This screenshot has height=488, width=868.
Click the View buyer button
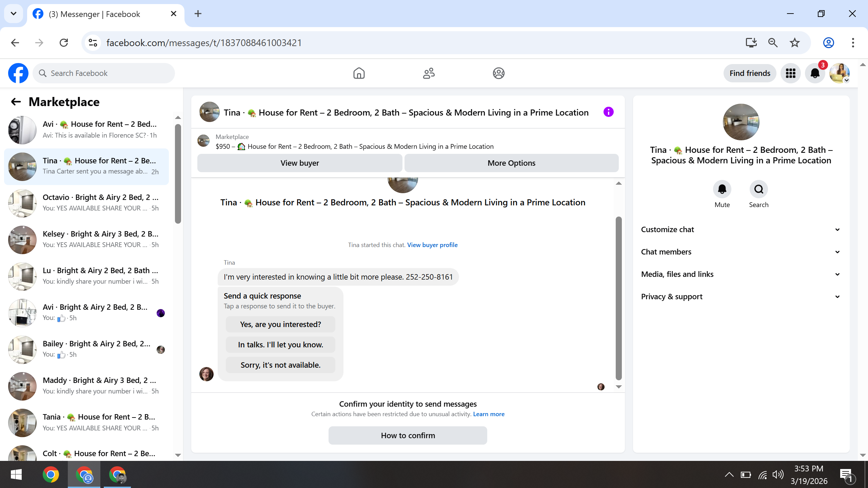(x=299, y=163)
